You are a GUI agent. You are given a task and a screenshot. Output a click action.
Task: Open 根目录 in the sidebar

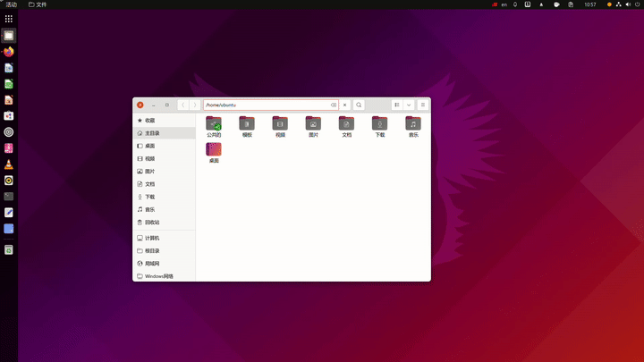pos(165,251)
